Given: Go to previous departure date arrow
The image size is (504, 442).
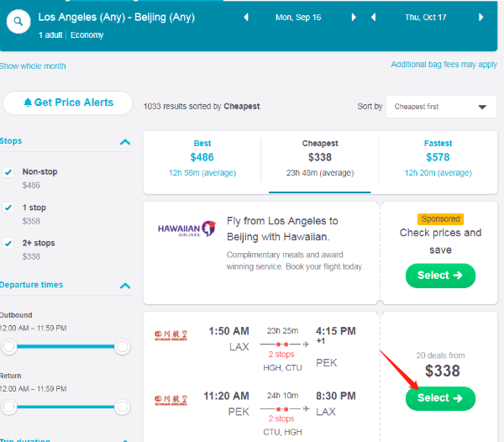Looking at the screenshot, I should (245, 17).
